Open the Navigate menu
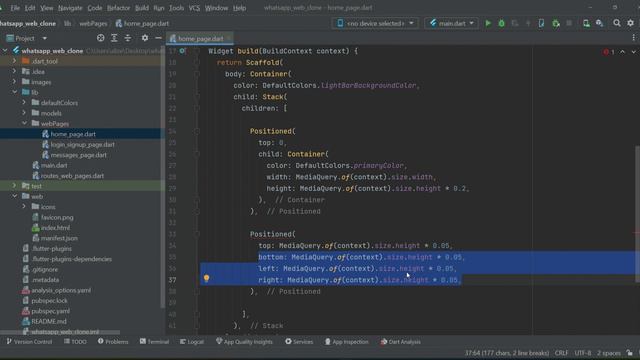The width and height of the screenshot is (640, 360). [70, 8]
